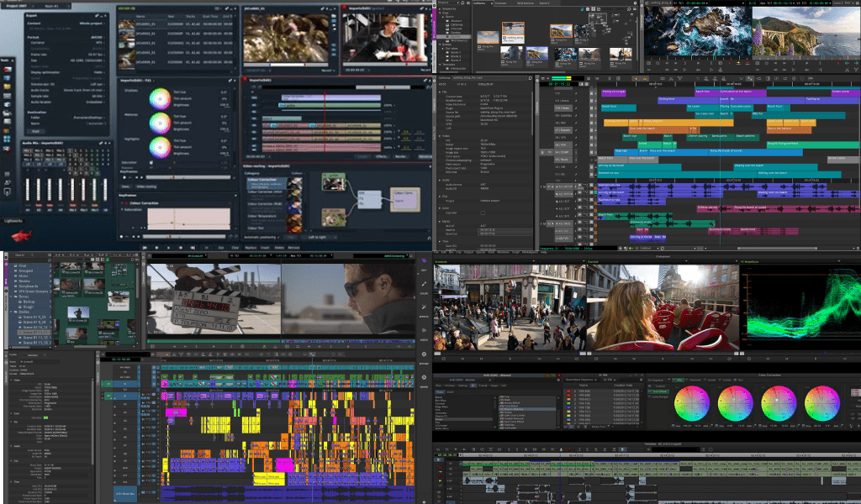
Task: Switch effect palette to Audio
Action: (451, 392)
